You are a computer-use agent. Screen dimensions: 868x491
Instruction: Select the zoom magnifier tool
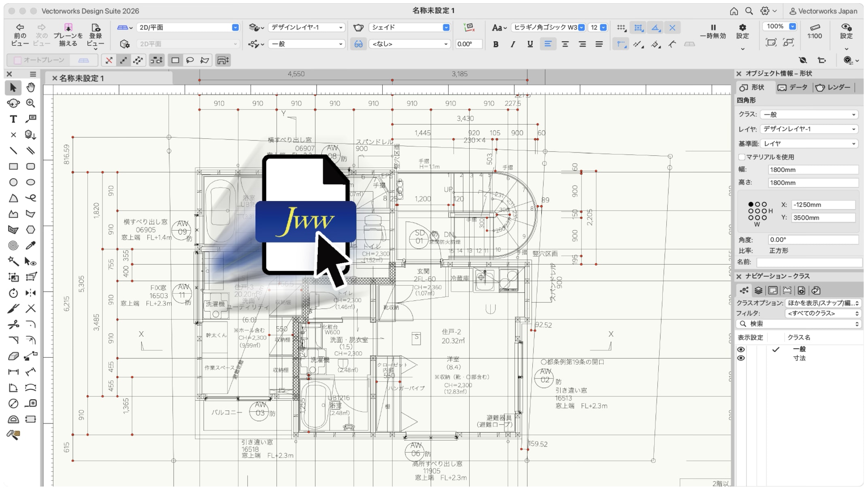click(30, 103)
